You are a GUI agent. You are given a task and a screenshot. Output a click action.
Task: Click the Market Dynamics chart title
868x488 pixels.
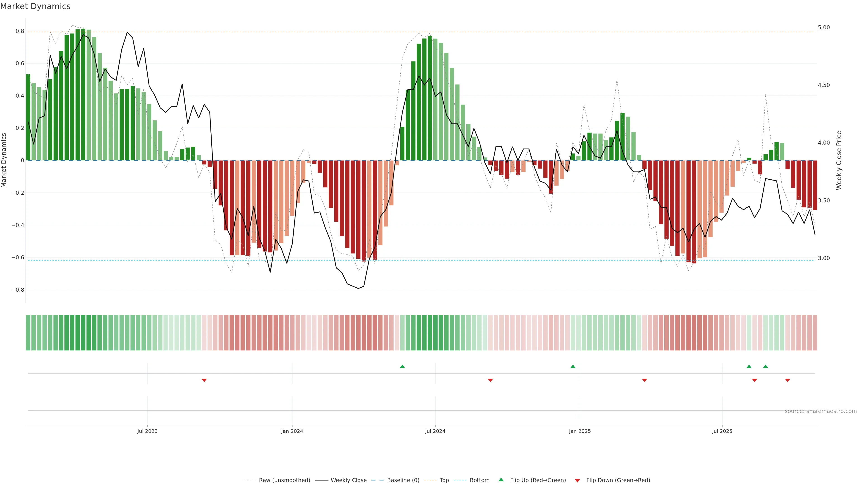[x=35, y=6]
